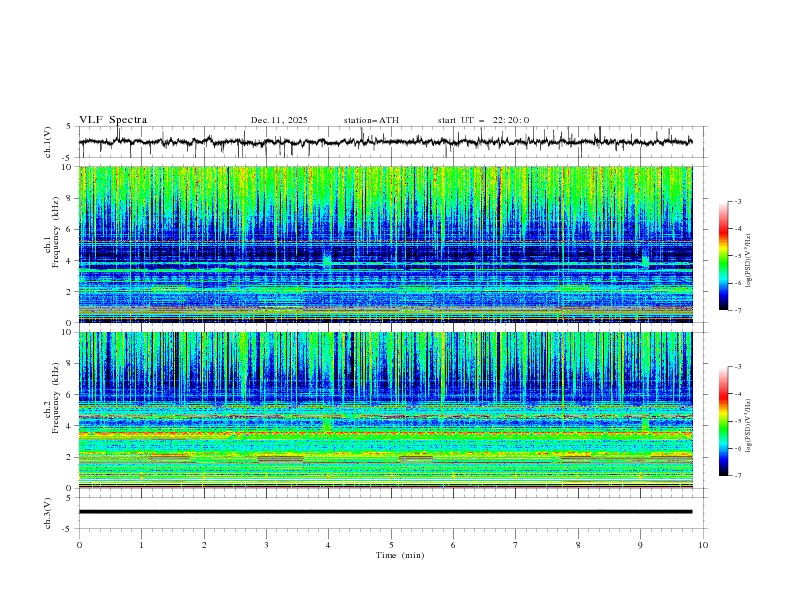Click the "station=ATH" header text
The height and width of the screenshot is (612, 792).
[371, 120]
